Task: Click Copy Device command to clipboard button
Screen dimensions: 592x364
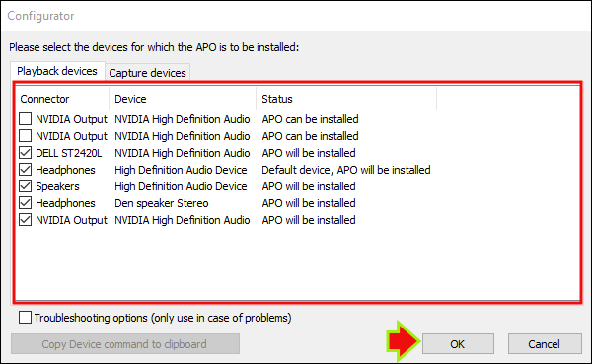Action: coord(125,344)
